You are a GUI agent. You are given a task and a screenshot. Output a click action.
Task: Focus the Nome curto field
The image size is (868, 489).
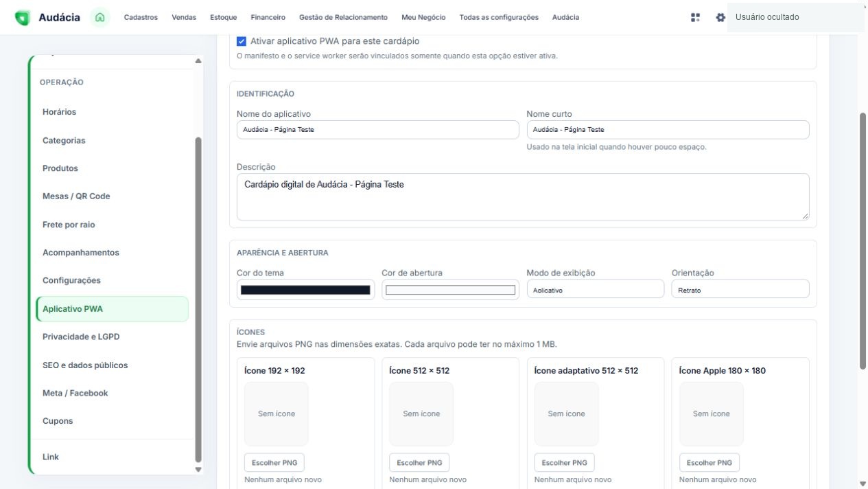pos(668,130)
